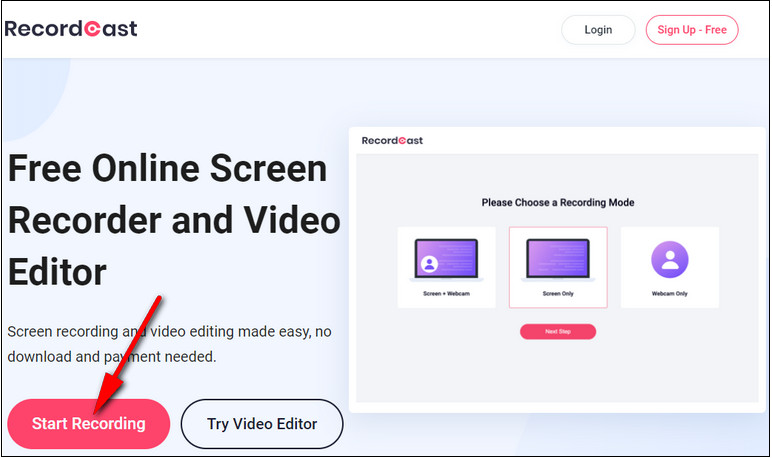This screenshot has width=772, height=458.
Task: Click the webcam user circle on the Screen + Webcam laptop
Action: pyautogui.click(x=430, y=265)
